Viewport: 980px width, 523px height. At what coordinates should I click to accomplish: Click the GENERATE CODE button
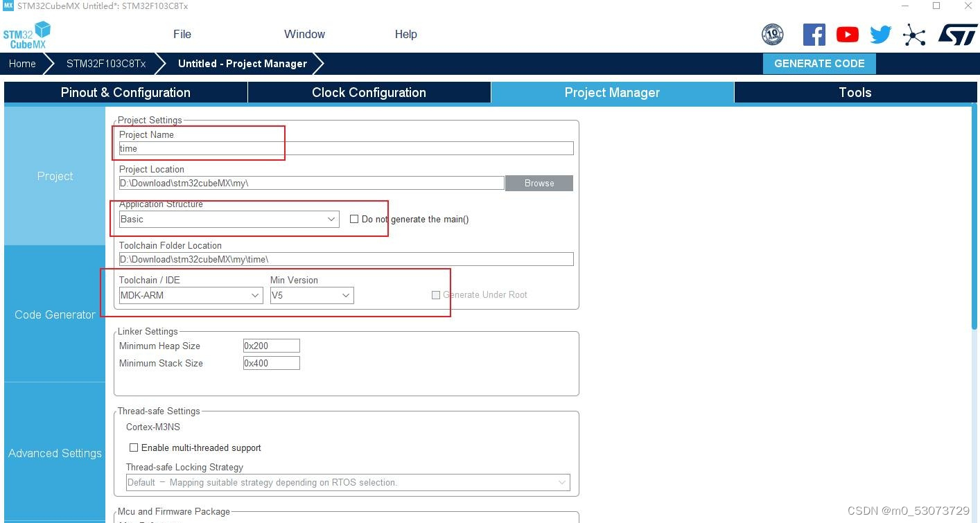(x=819, y=63)
